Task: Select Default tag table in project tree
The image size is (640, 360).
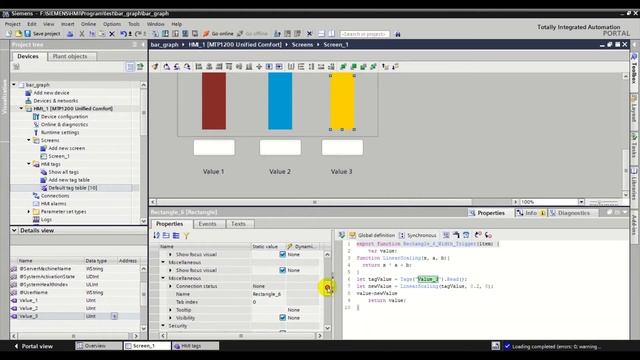Action: click(x=73, y=188)
